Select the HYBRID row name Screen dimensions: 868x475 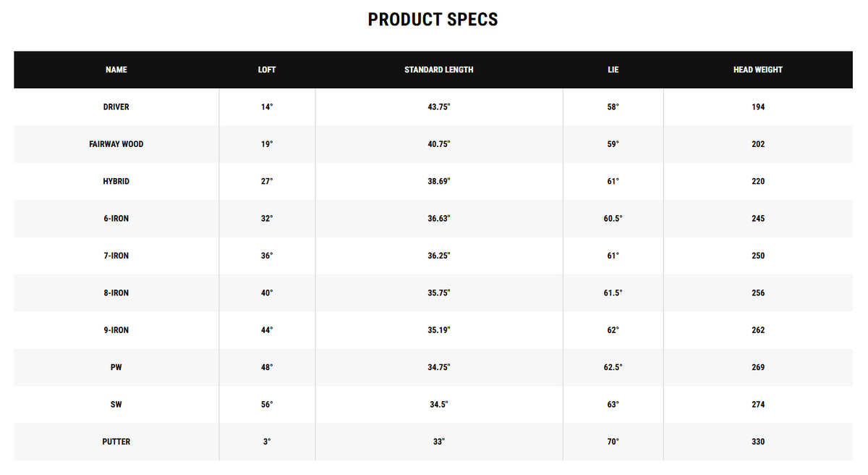(x=116, y=181)
